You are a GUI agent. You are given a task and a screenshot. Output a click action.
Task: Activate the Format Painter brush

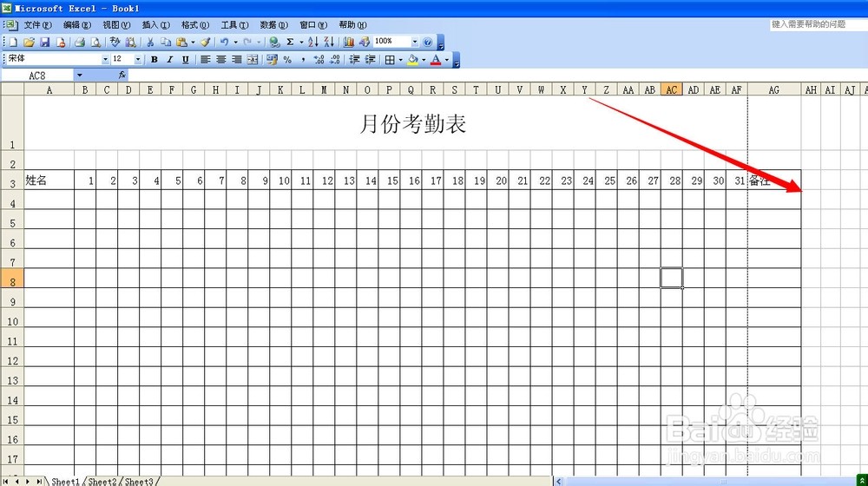click(x=206, y=42)
